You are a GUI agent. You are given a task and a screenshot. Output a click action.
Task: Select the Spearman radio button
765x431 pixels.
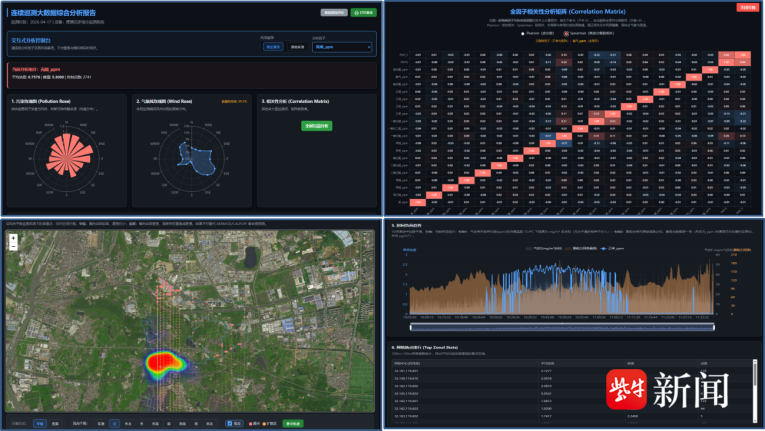click(x=566, y=34)
